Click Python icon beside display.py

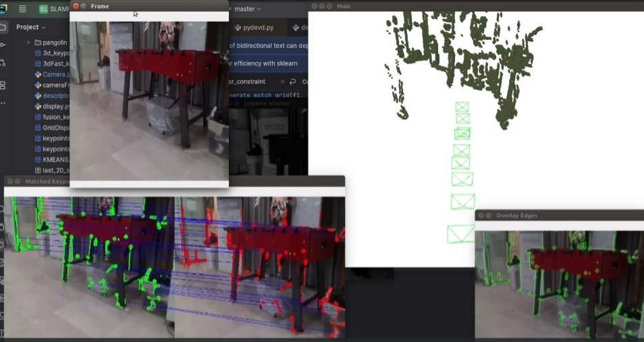coord(38,107)
